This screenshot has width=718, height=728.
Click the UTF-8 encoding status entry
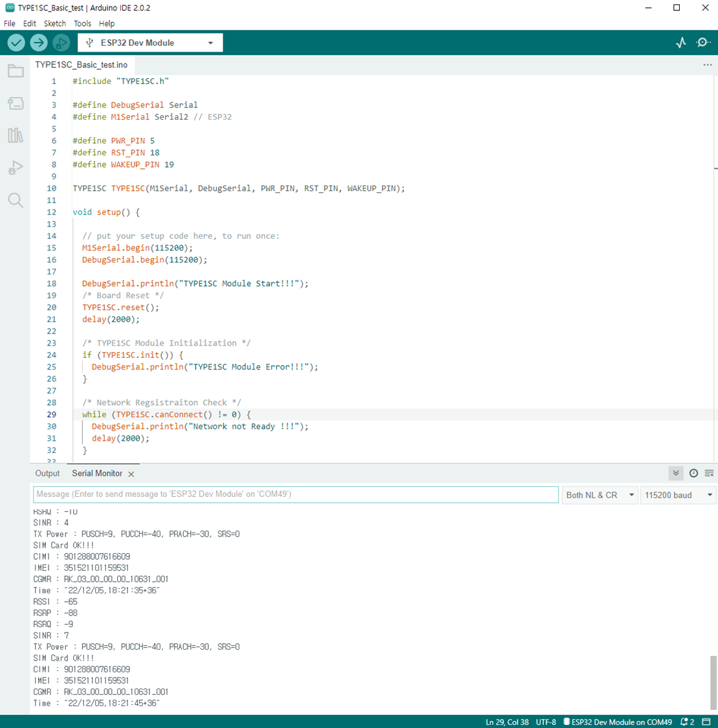click(546, 722)
